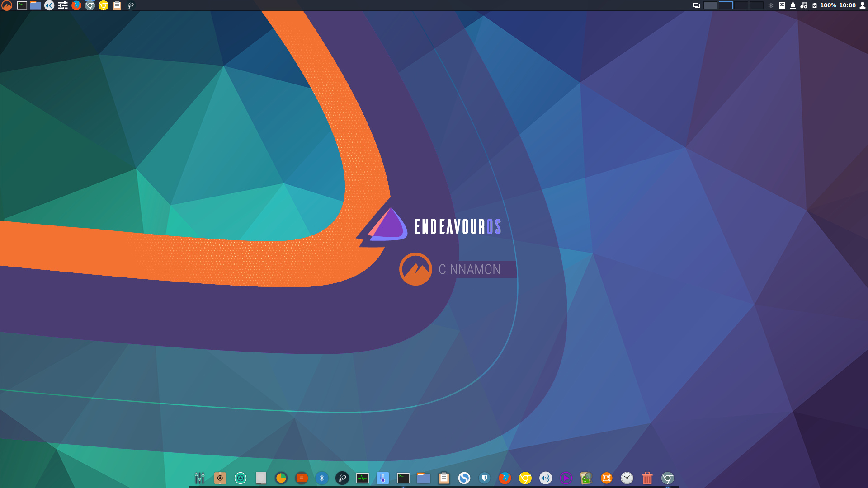Viewport: 868px width, 488px height.
Task: Open the terminal emulator in the dock
Action: (x=402, y=478)
